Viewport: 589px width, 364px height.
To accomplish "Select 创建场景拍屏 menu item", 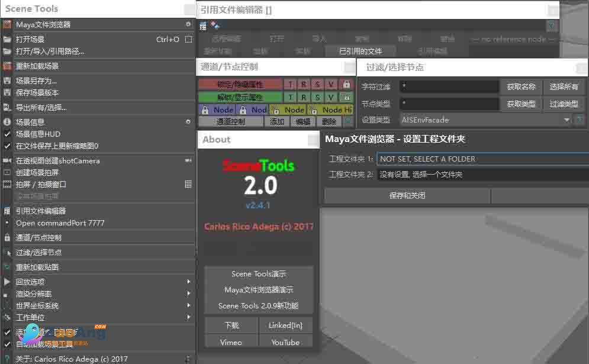I will pyautogui.click(x=37, y=172).
